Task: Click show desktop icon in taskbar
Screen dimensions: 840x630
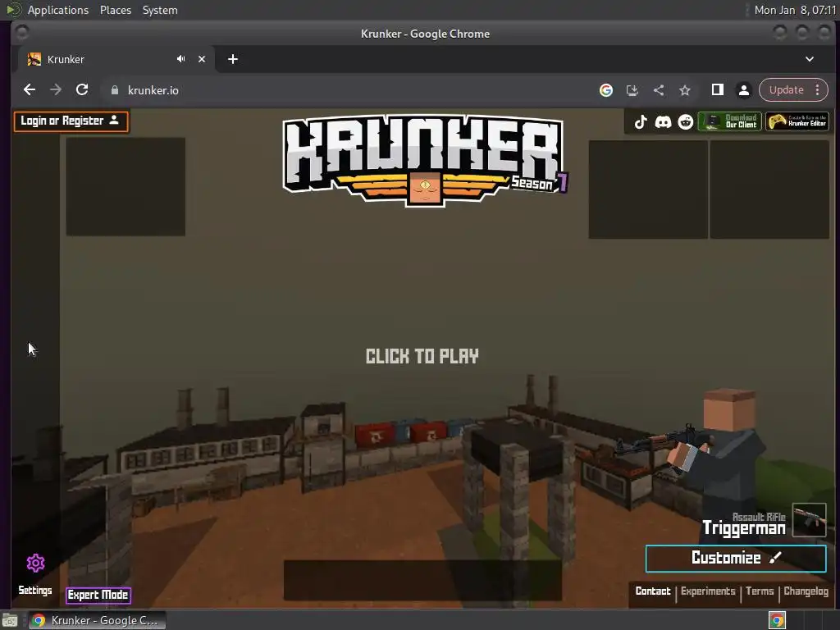Action: [10, 620]
